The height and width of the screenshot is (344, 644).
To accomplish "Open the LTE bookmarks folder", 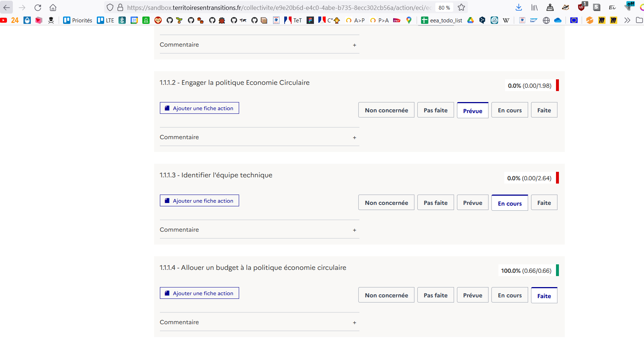I will (x=106, y=21).
